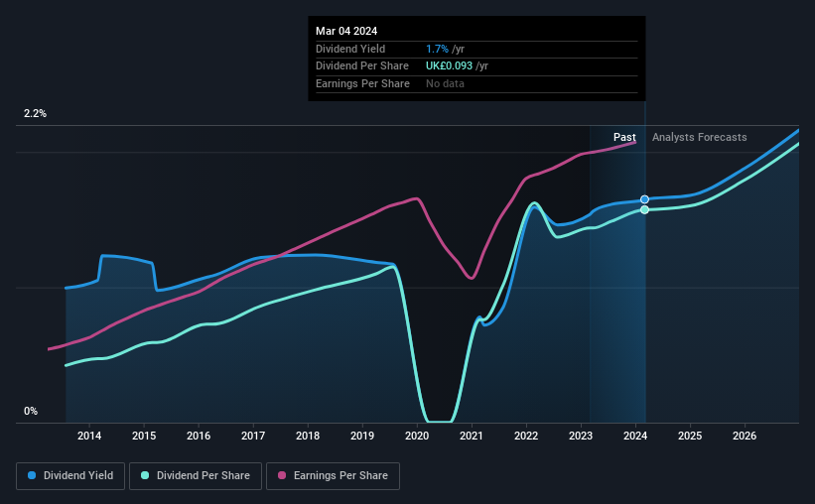
Task: Click the 2021 x-axis label
Action: (x=472, y=436)
